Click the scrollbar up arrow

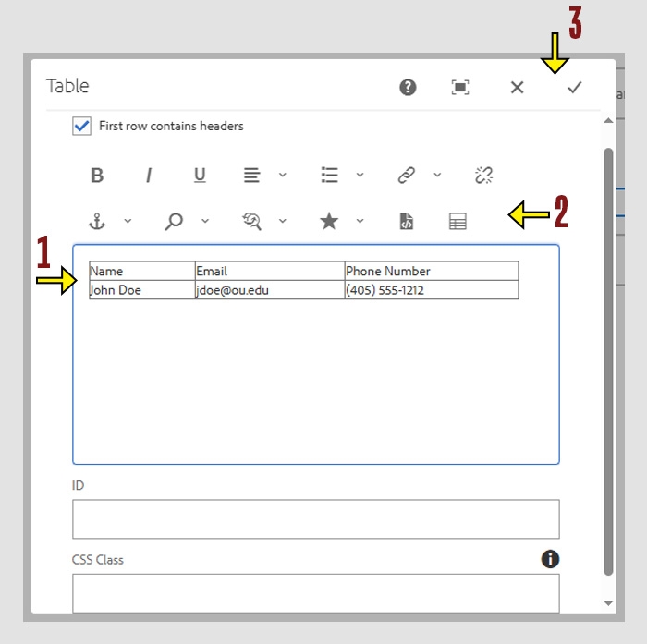[x=608, y=121]
